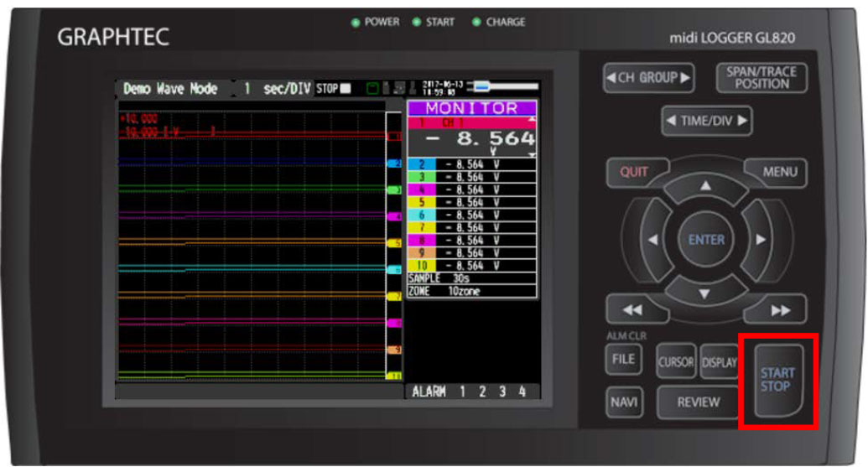Viewport: 868px width, 467px height.
Task: Click the Demo Wave Mode label
Action: point(170,89)
